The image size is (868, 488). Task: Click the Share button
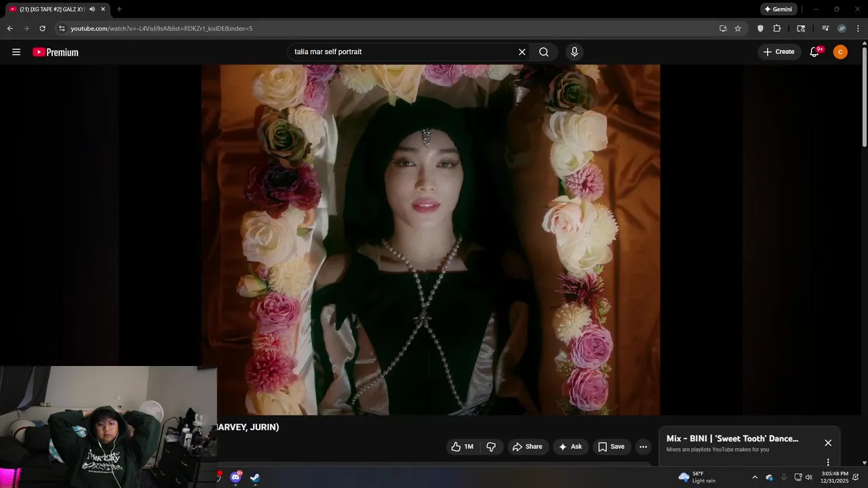[x=528, y=447]
